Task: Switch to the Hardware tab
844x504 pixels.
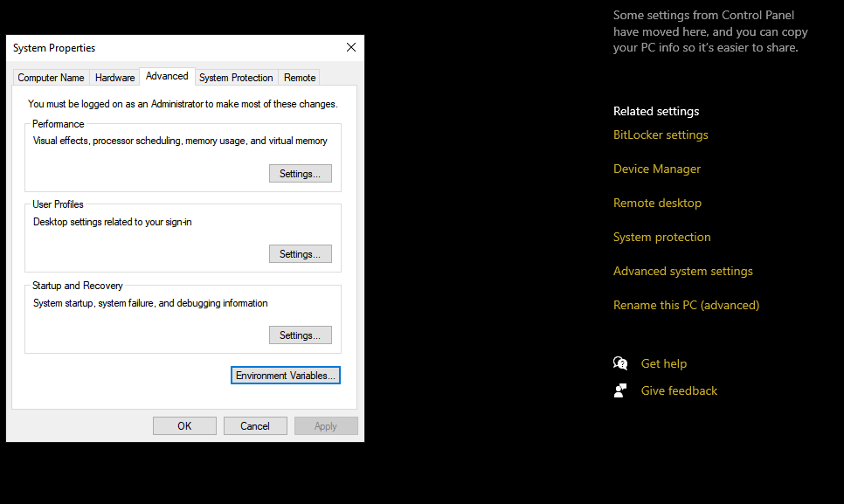Action: [114, 77]
